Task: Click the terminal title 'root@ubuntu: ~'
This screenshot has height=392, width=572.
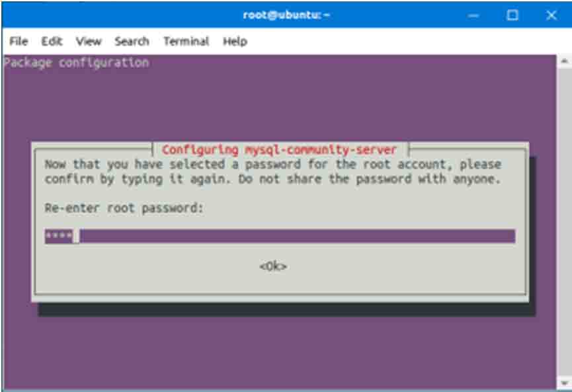Action: [286, 15]
